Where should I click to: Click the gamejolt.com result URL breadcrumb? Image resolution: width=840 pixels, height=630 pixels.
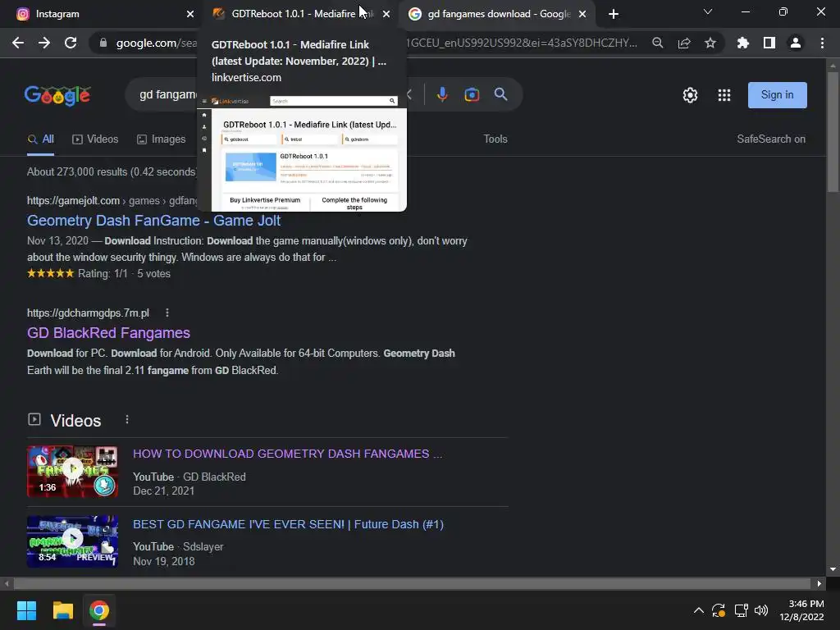(112, 201)
